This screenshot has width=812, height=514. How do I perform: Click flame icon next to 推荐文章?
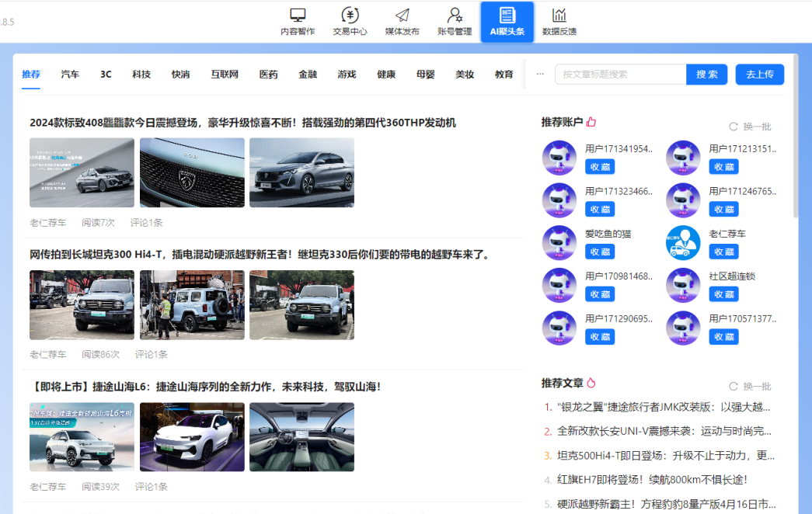pos(591,383)
